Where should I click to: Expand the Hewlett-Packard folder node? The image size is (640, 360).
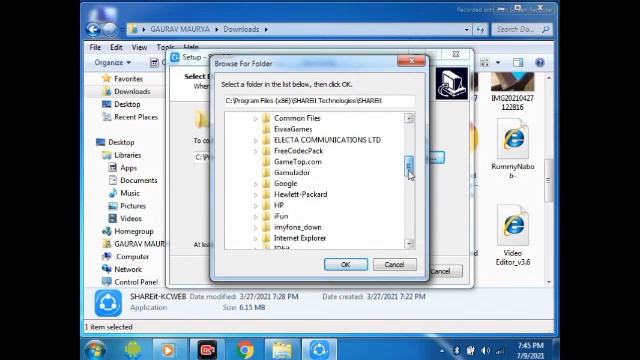[x=256, y=195]
